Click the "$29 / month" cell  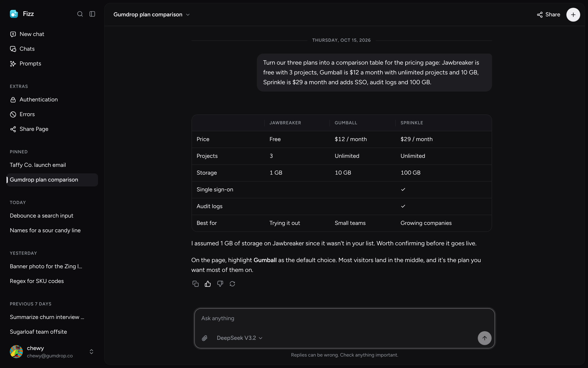tap(416, 139)
